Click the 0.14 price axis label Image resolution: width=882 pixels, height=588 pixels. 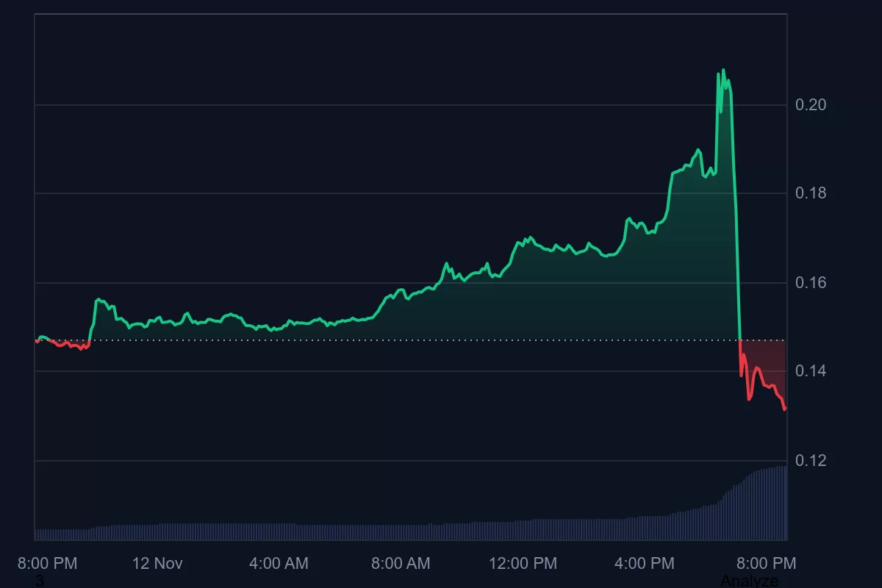(811, 372)
